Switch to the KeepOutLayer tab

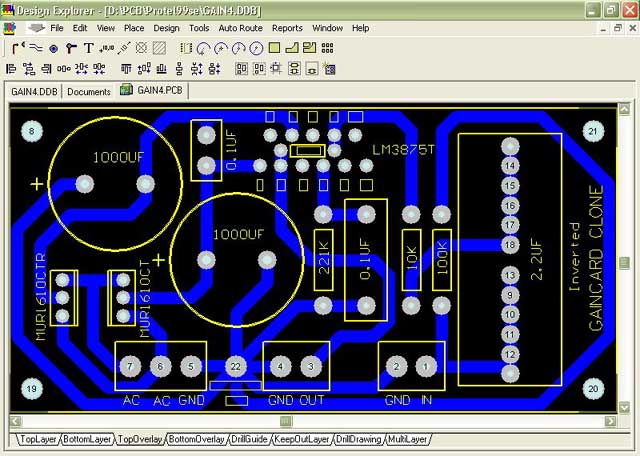pyautogui.click(x=302, y=439)
